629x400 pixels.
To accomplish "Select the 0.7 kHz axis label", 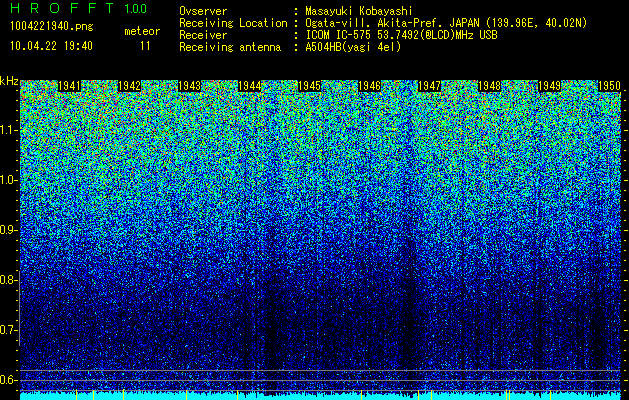I will [8, 330].
